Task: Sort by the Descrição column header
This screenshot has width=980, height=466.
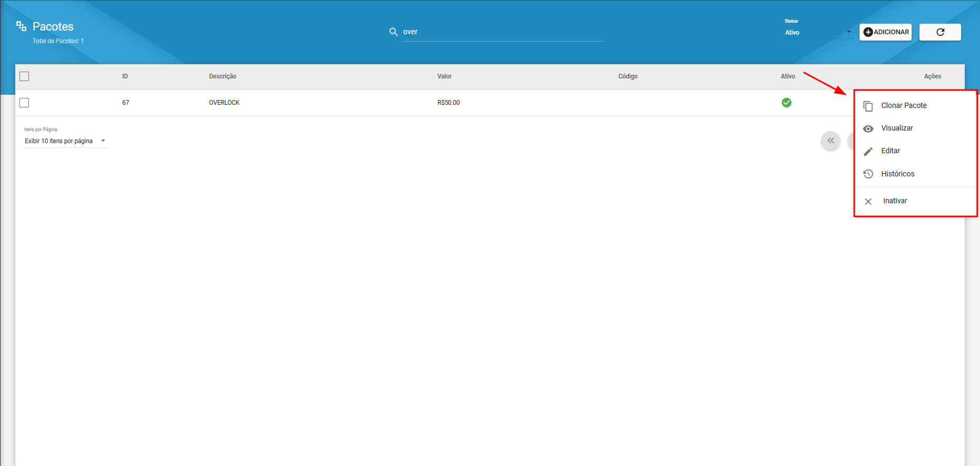Action: (223, 76)
